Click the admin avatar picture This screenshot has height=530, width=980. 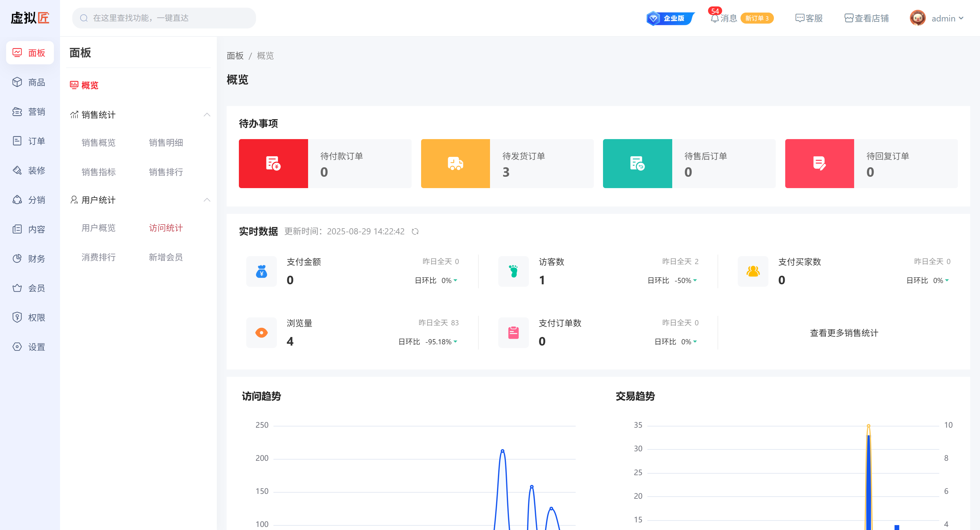pos(918,18)
